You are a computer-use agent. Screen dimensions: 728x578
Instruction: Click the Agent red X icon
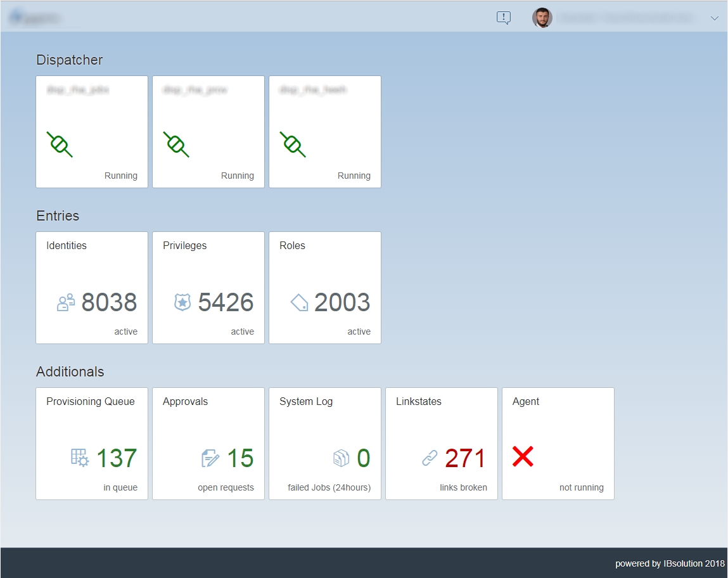(x=523, y=456)
